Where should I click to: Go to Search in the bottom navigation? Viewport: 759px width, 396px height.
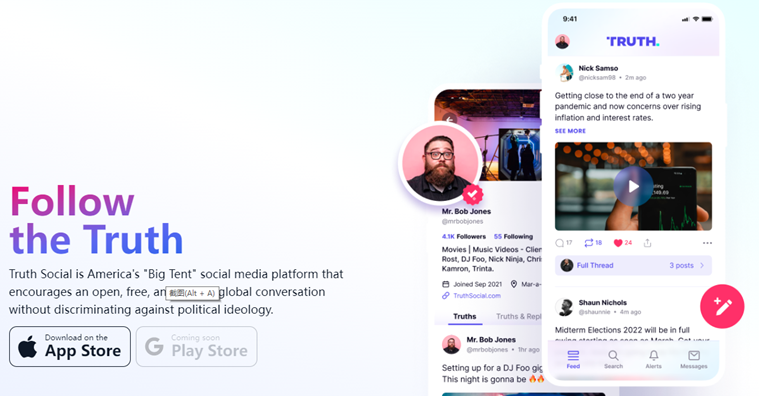tap(613, 359)
